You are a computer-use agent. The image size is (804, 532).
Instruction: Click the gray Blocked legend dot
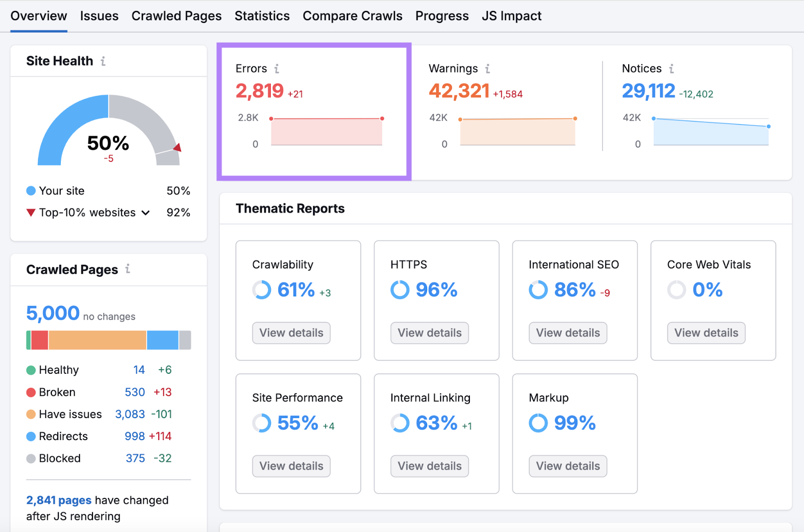coord(31,459)
